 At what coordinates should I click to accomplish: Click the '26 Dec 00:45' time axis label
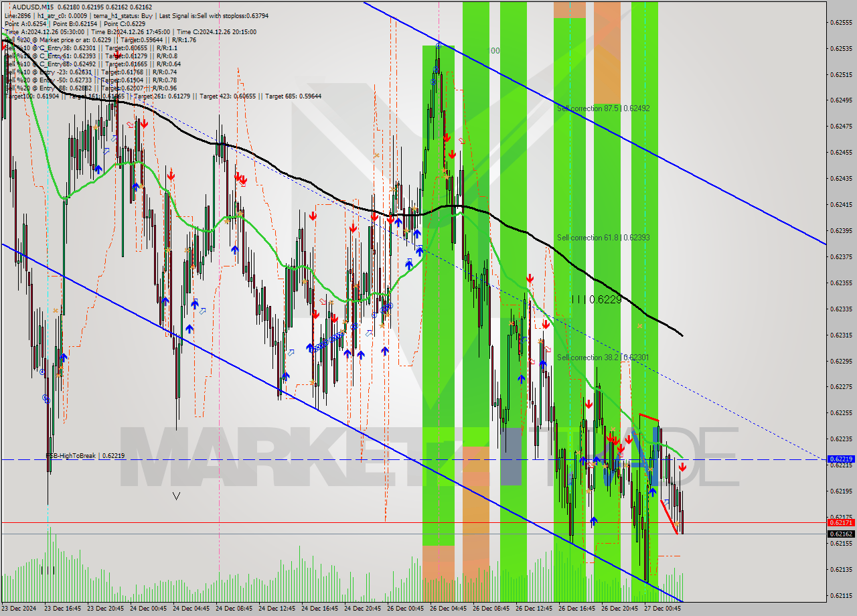coord(406,609)
